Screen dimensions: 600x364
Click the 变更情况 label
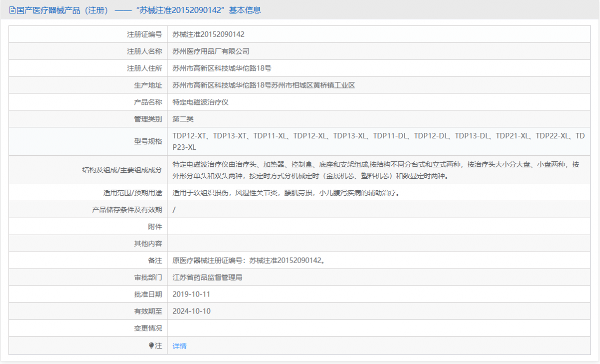coord(148,329)
